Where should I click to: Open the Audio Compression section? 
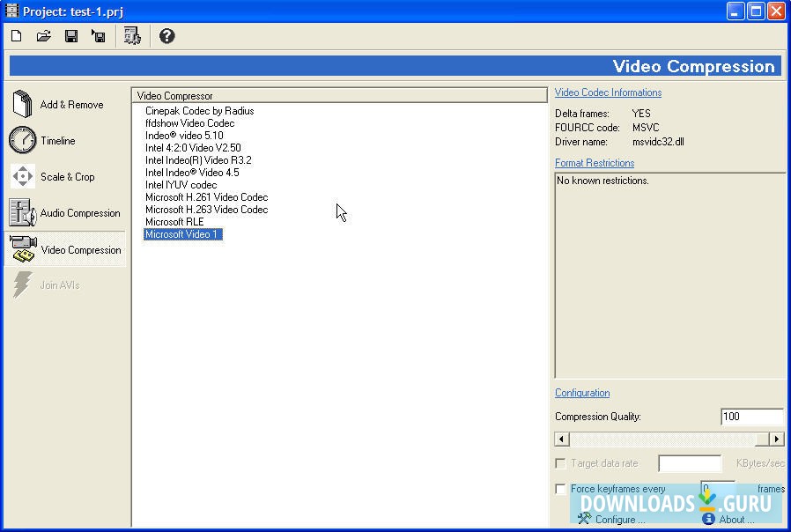pos(80,213)
